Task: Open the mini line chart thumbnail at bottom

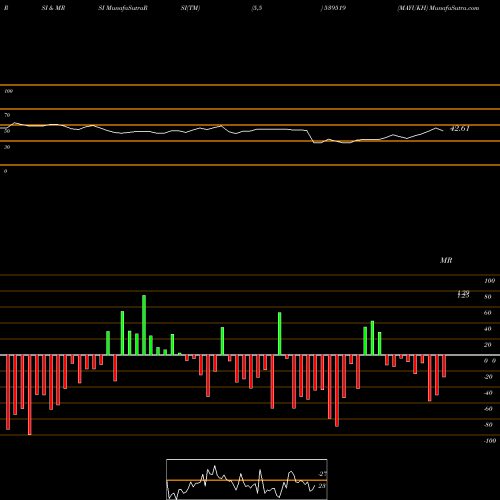Action: 247,479
